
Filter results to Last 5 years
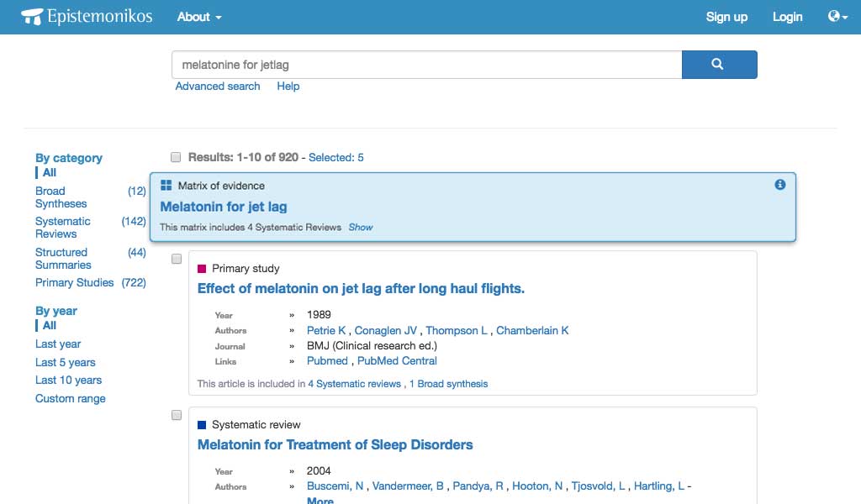click(66, 362)
